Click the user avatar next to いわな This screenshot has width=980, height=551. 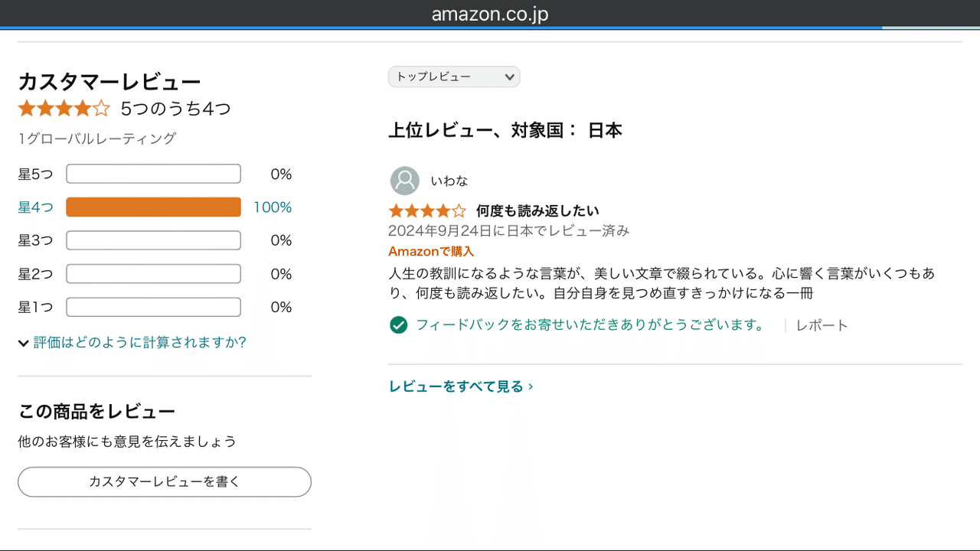click(404, 181)
